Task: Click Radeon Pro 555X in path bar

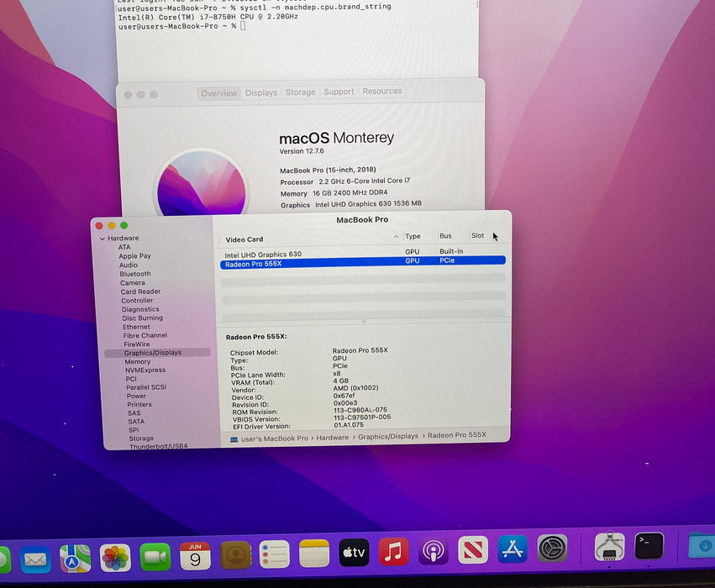Action: [x=457, y=435]
